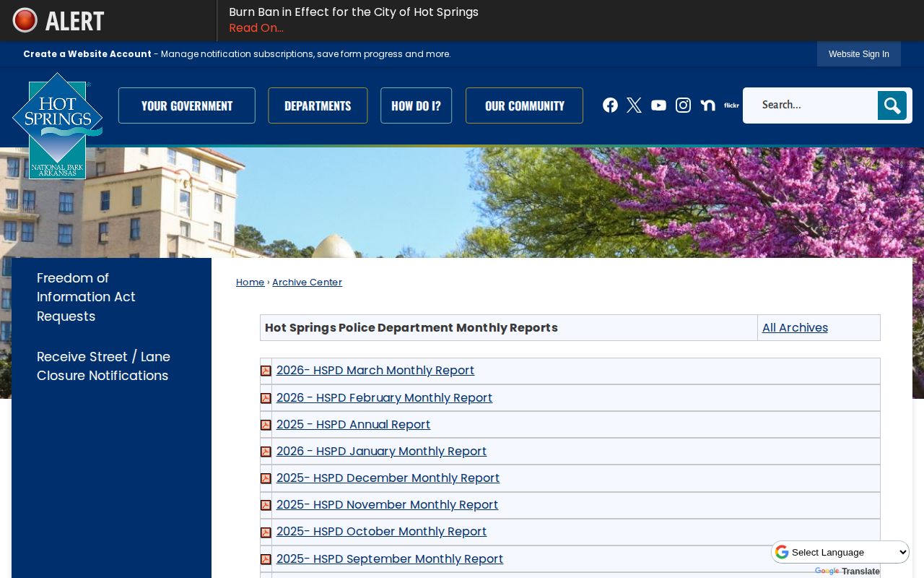The image size is (924, 578).
Task: Click PDF icon for 2025 September Monthly Report
Action: pyautogui.click(x=266, y=559)
